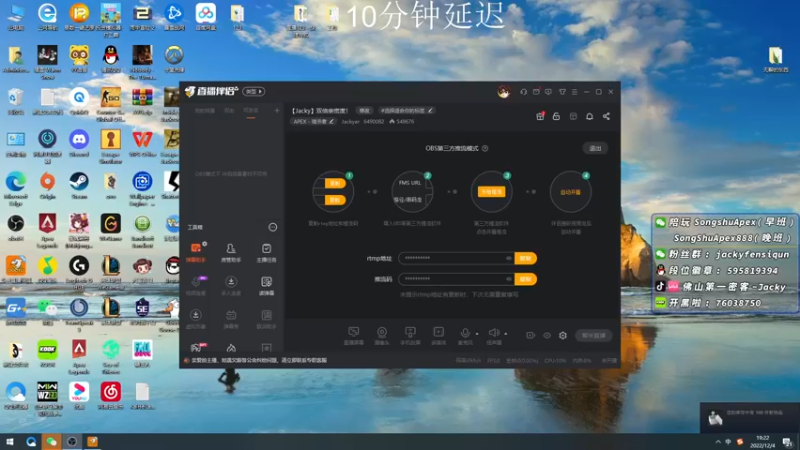The image size is (800, 450).
Task: Click the stream key input field
Action: tap(457, 279)
